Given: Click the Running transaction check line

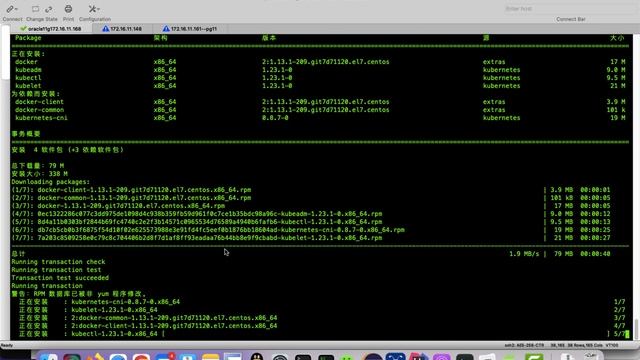Looking at the screenshot, I should [58, 262].
